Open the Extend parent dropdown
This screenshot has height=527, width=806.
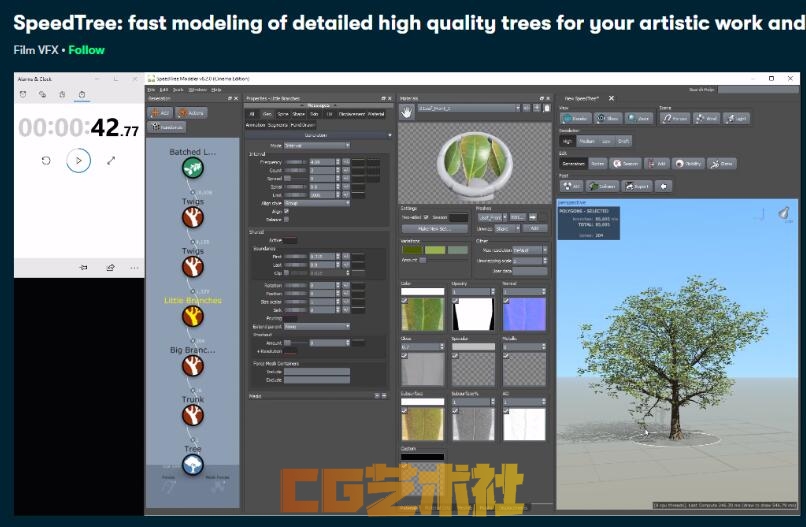[x=317, y=326]
